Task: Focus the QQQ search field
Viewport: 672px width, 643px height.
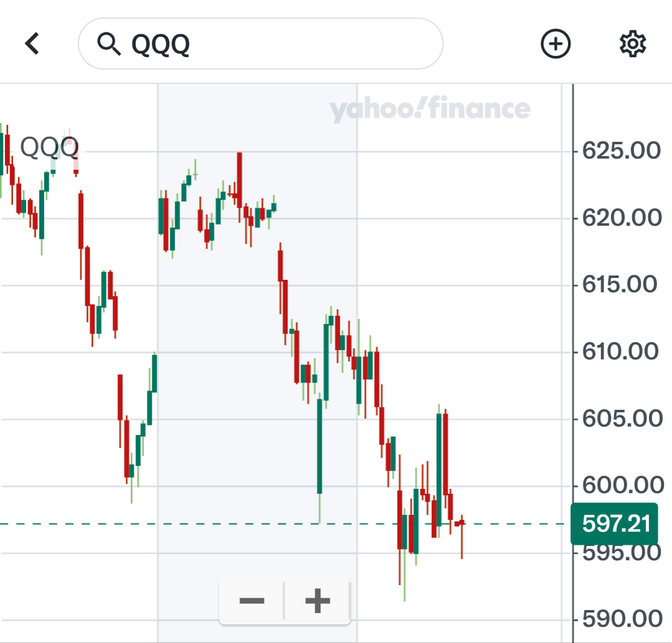Action: point(280,44)
